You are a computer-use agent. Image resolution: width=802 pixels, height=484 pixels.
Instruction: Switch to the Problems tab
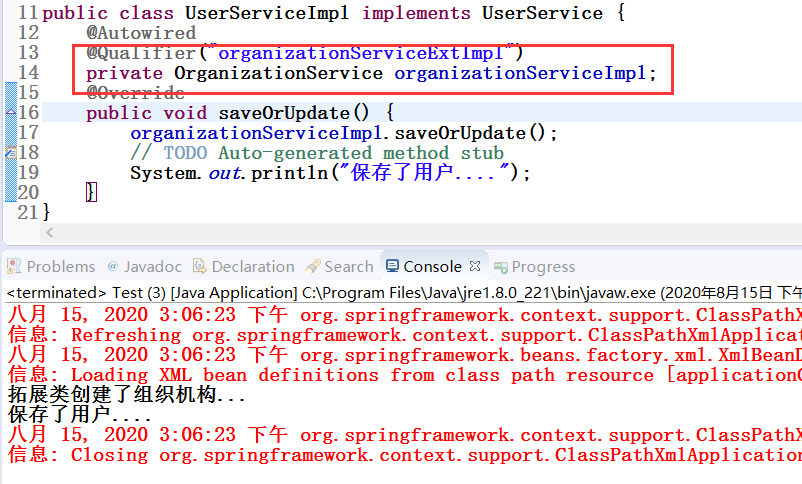tap(51, 267)
